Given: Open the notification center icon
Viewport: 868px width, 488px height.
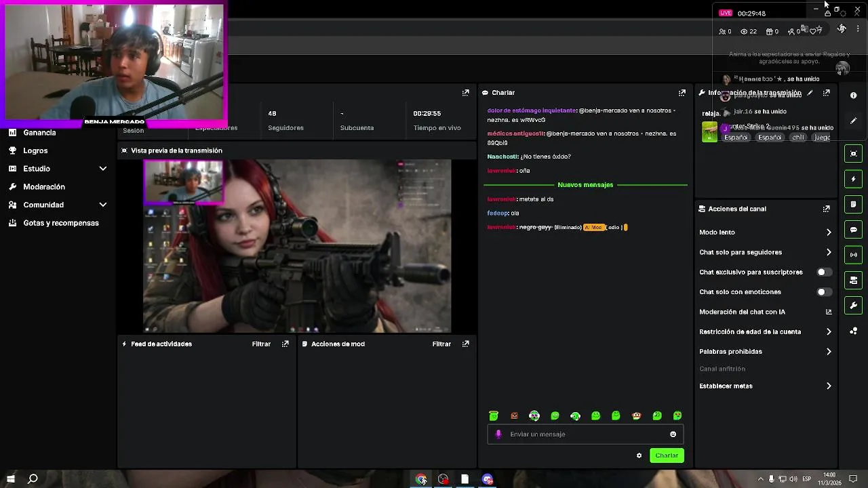Looking at the screenshot, I should coord(853,479).
